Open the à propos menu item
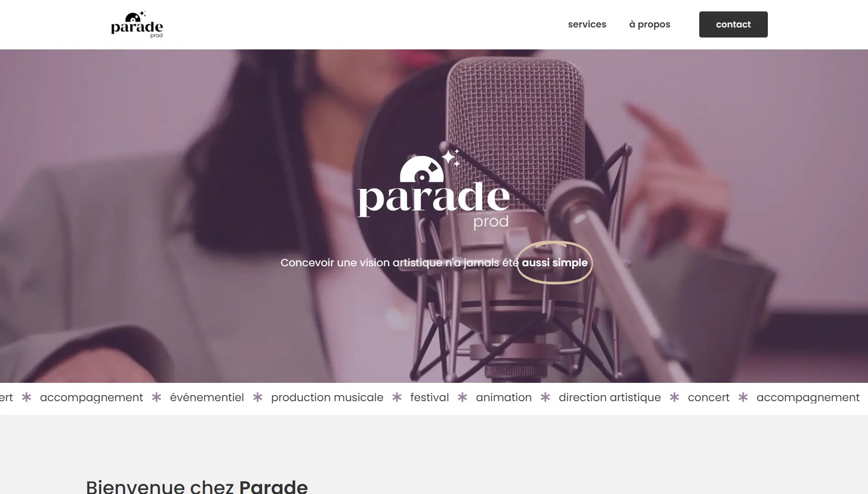Screen dimensions: 868x494 [649, 24]
